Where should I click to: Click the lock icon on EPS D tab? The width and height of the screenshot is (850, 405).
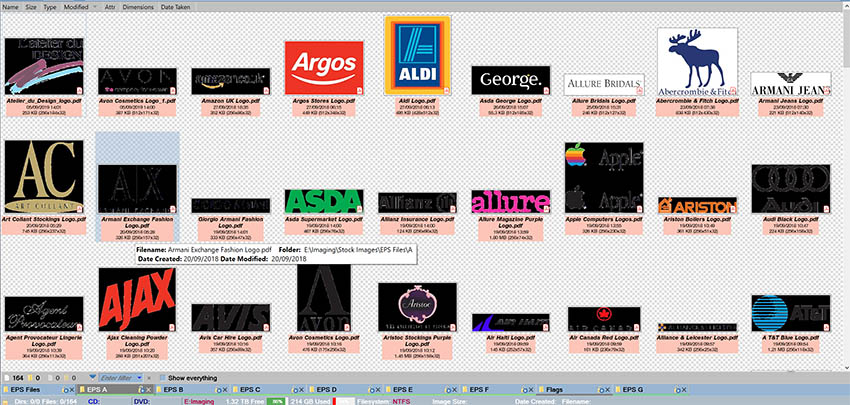[371, 390]
